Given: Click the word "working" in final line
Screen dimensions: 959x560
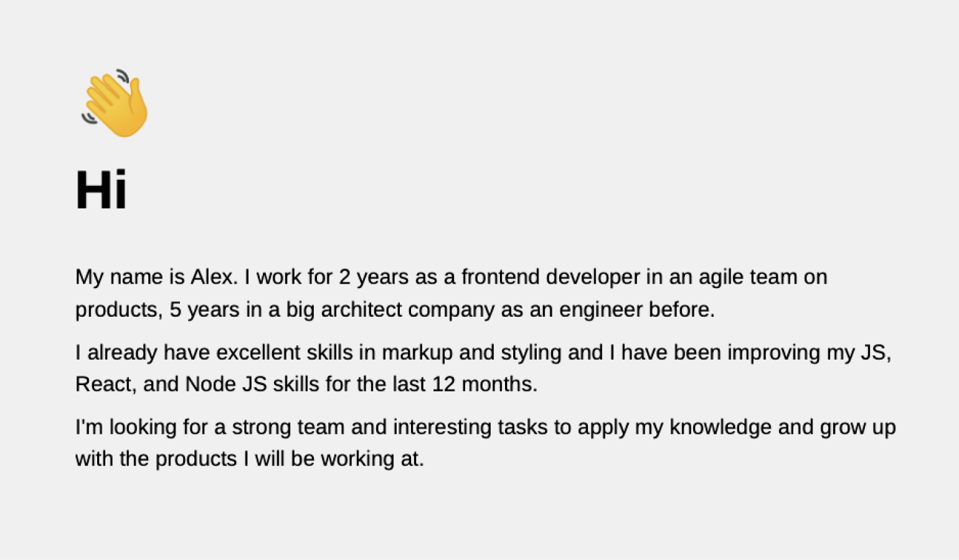Looking at the screenshot, I should 357,460.
